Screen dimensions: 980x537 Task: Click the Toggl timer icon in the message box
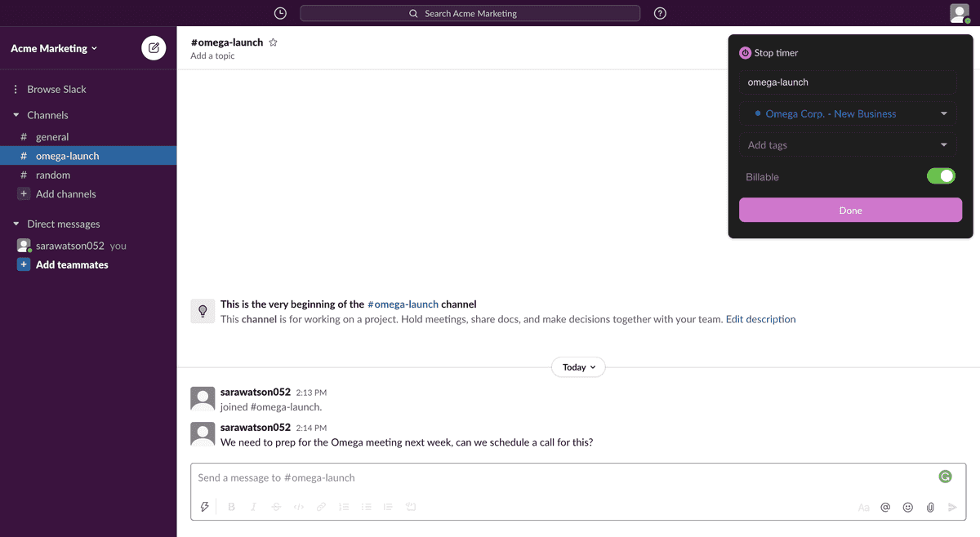[945, 476]
